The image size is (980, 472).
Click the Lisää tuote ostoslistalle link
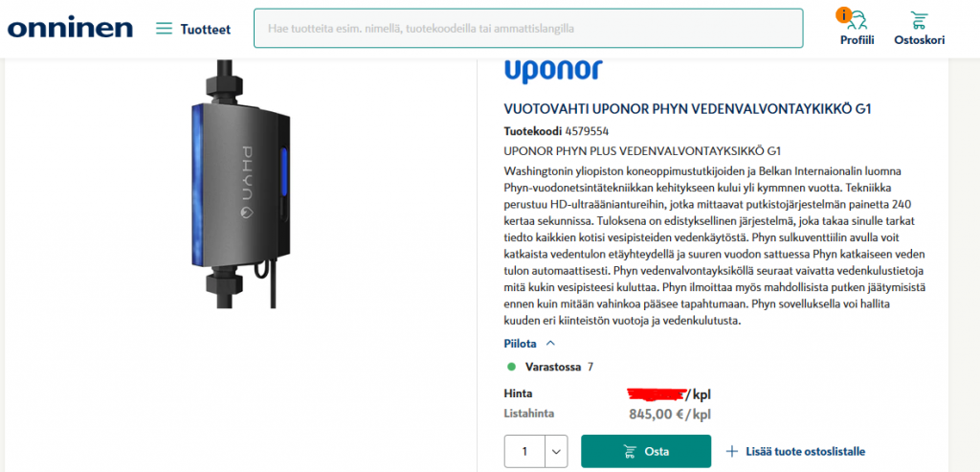tap(806, 451)
